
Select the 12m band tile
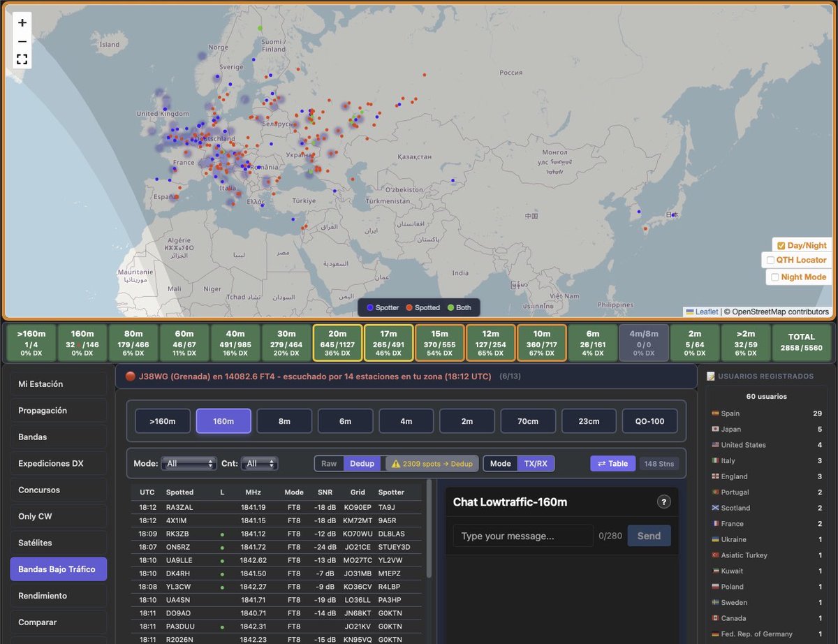[491, 342]
